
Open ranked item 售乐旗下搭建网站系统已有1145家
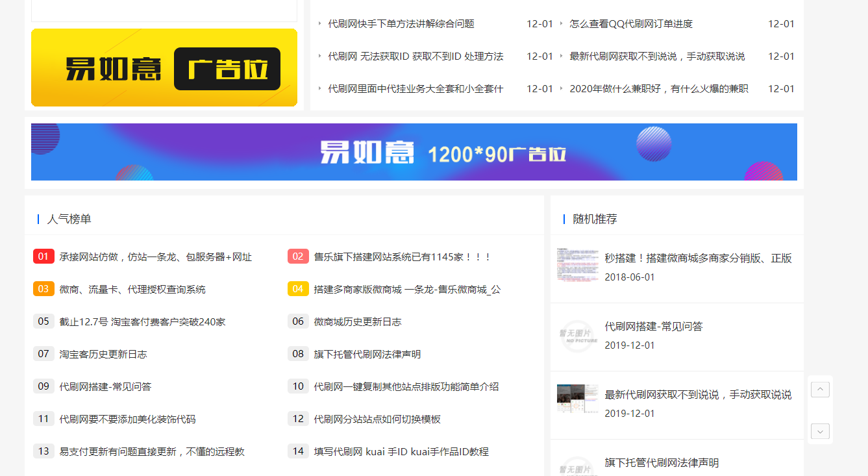point(403,257)
